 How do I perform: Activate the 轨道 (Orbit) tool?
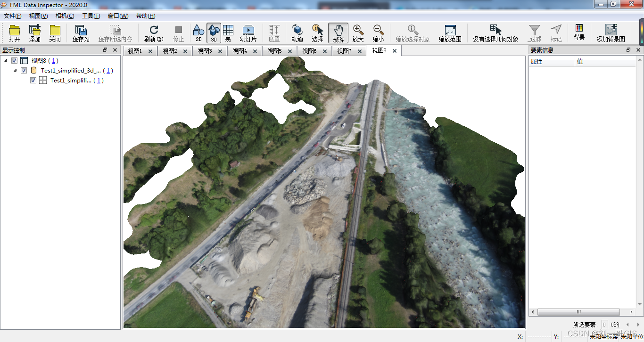pos(297,33)
